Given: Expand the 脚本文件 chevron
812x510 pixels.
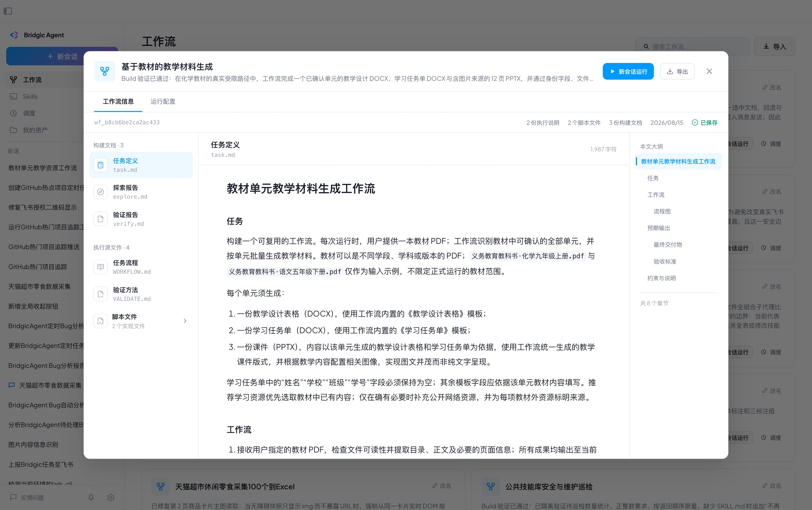Looking at the screenshot, I should [x=185, y=321].
